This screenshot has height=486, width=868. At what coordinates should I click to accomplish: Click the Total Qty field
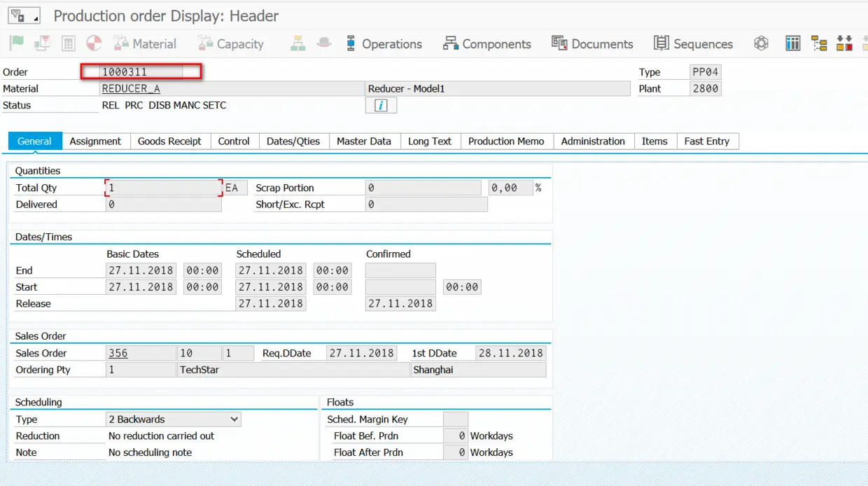pyautogui.click(x=164, y=188)
